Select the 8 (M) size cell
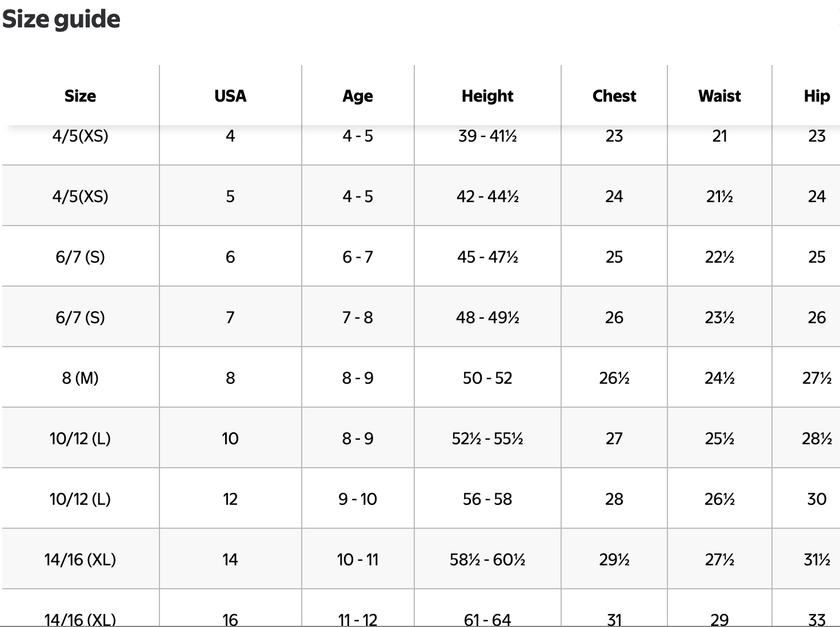The image size is (840, 627). [80, 378]
